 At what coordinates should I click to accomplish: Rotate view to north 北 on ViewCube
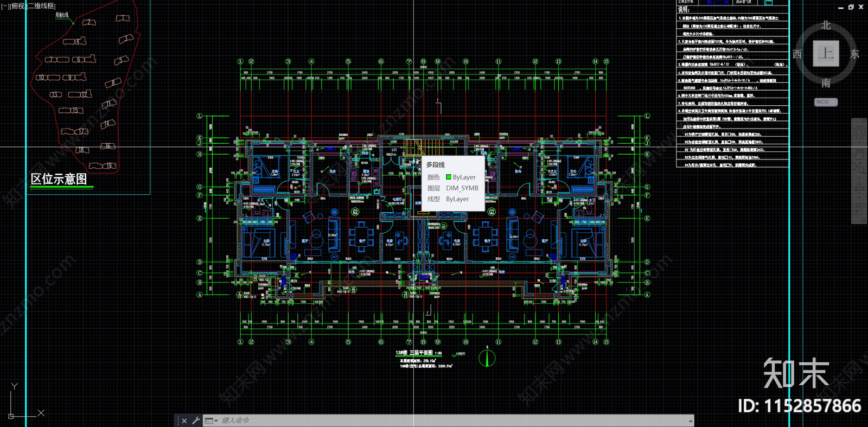(826, 26)
